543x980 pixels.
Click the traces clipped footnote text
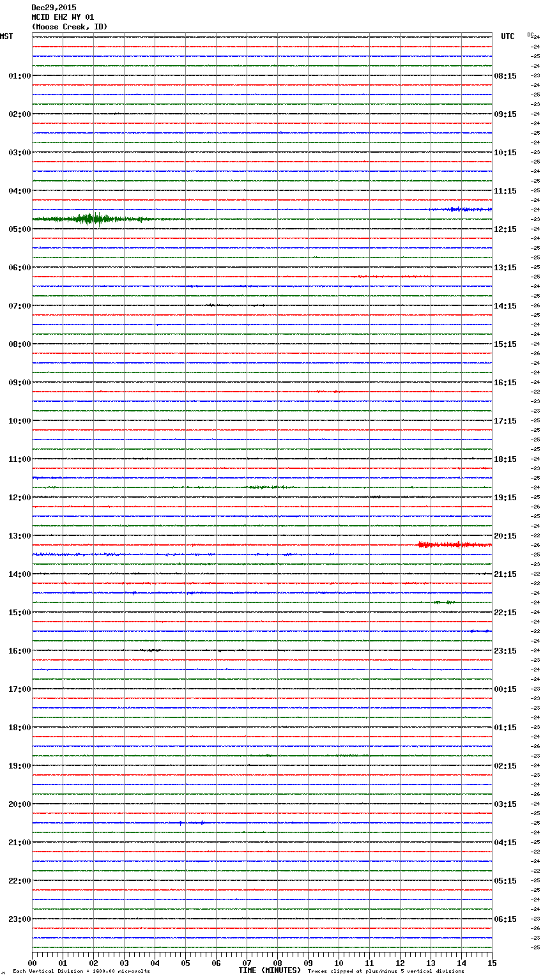(x=386, y=971)
